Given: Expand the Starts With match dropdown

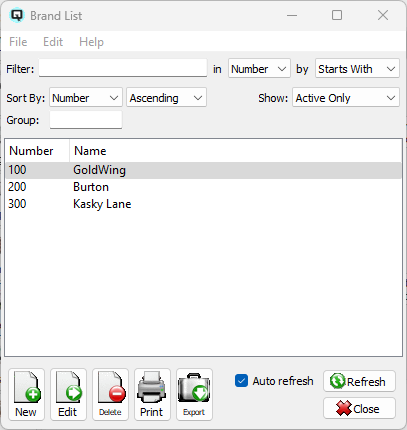Looking at the screenshot, I should point(357,69).
